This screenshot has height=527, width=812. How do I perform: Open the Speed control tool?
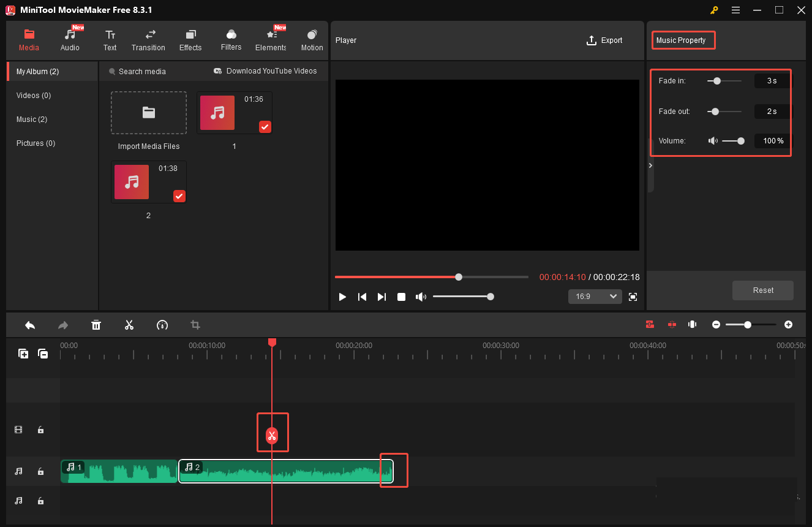pos(162,325)
